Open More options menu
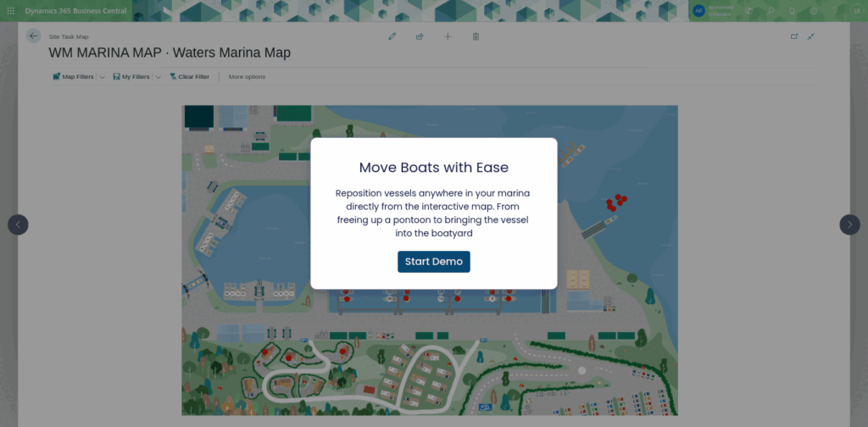Image resolution: width=868 pixels, height=427 pixels. coord(247,77)
